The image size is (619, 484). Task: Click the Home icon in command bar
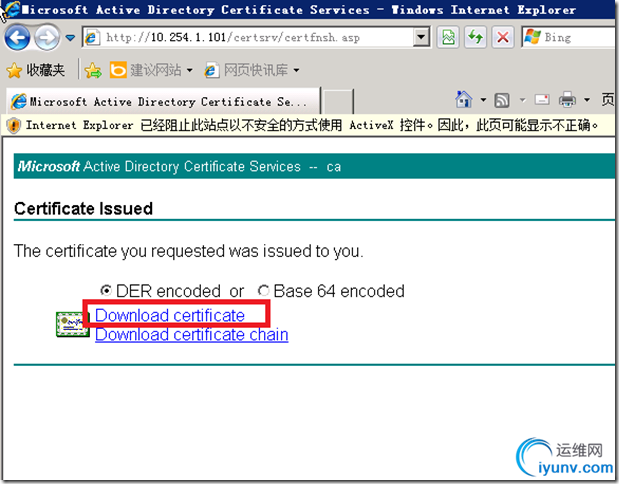pos(464,100)
